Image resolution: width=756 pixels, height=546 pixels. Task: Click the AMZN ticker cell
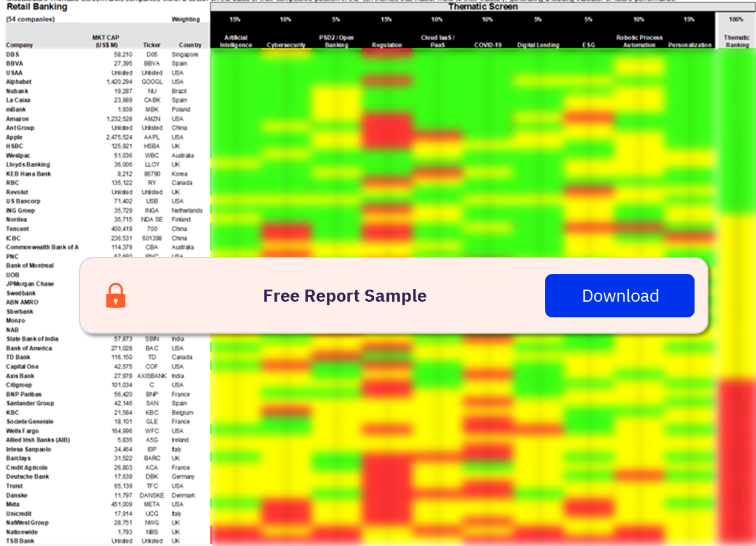(152, 119)
